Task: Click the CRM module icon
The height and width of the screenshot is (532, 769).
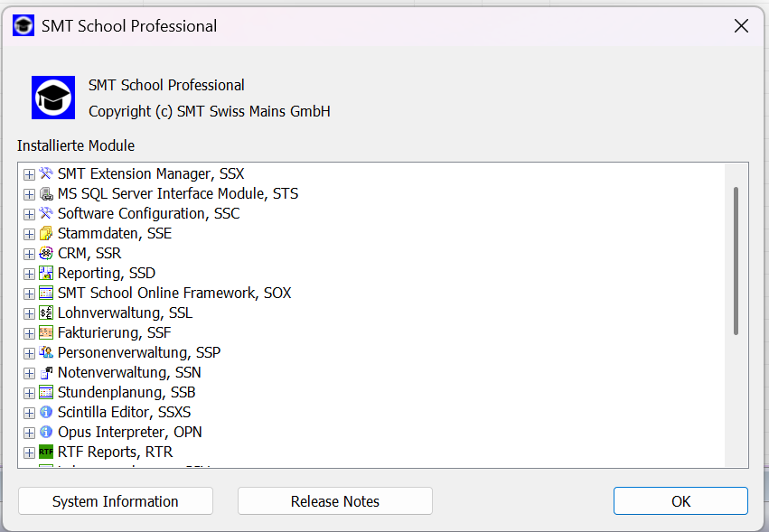Action: pos(46,253)
